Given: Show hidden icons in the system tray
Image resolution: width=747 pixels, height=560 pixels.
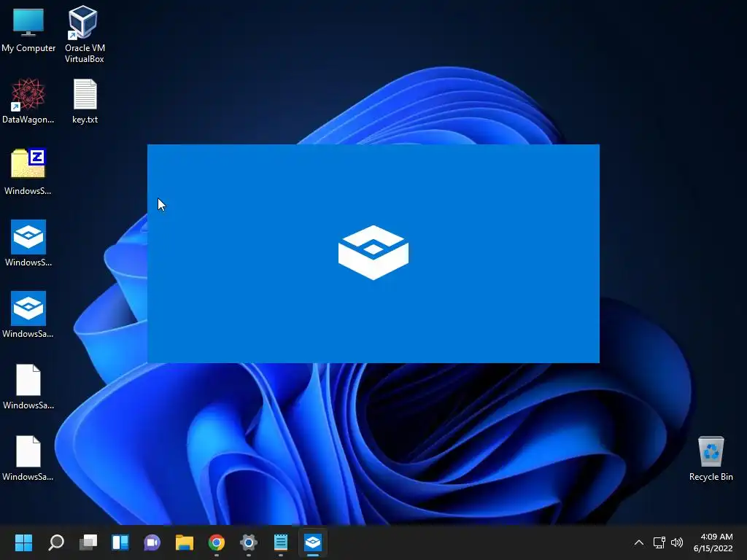Looking at the screenshot, I should (x=639, y=542).
